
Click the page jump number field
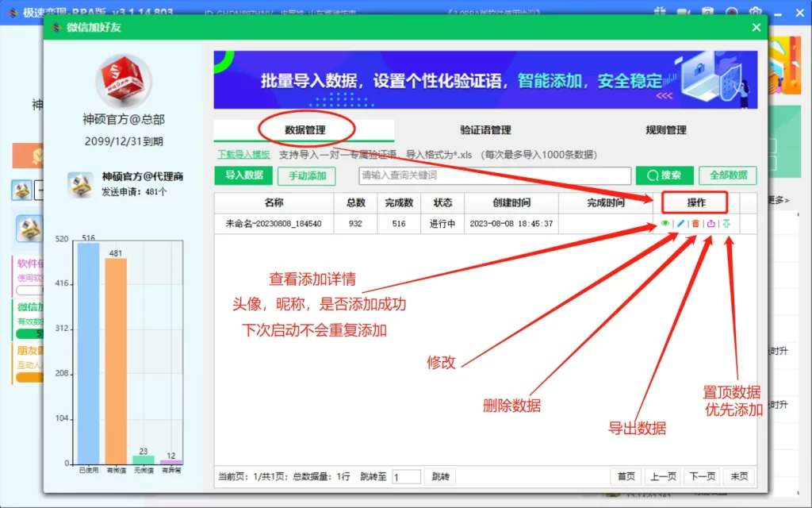tap(407, 476)
